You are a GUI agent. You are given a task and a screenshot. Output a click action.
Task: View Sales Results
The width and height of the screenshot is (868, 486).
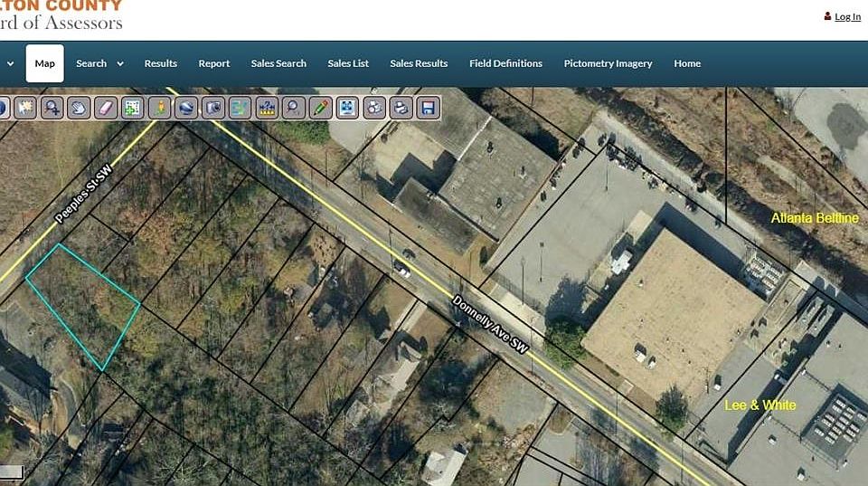tap(419, 63)
